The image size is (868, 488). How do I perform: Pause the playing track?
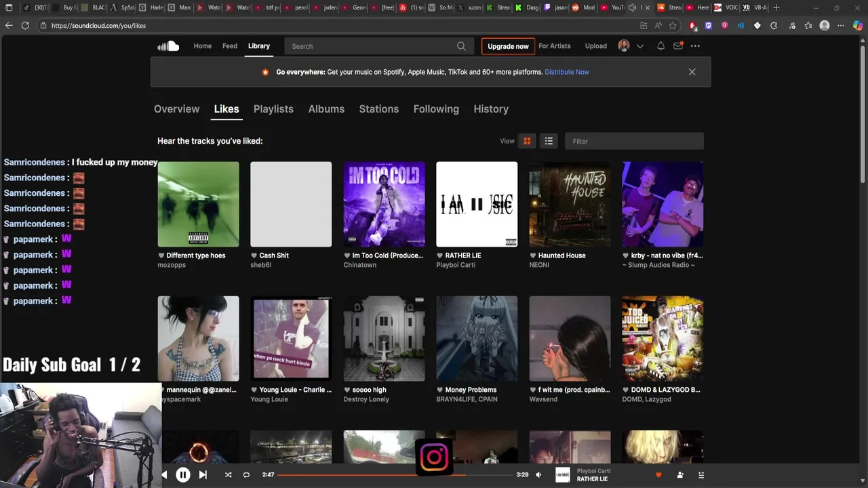183,474
